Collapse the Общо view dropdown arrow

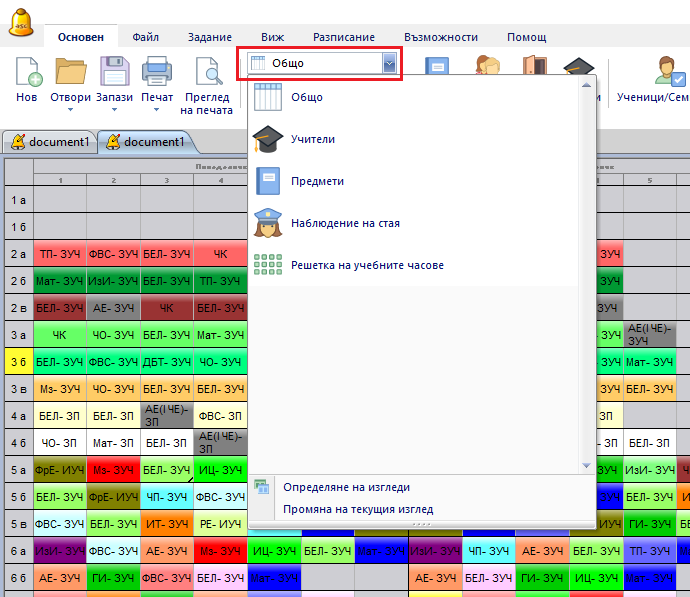pyautogui.click(x=389, y=63)
